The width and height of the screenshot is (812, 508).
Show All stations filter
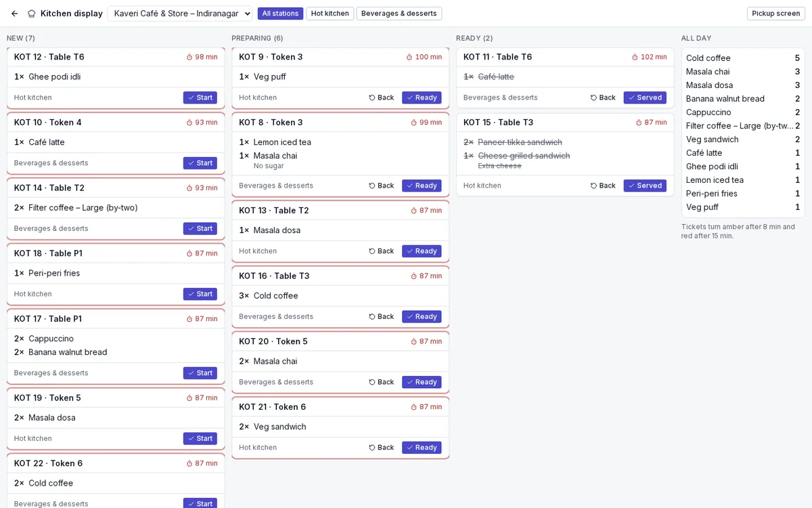coord(280,14)
